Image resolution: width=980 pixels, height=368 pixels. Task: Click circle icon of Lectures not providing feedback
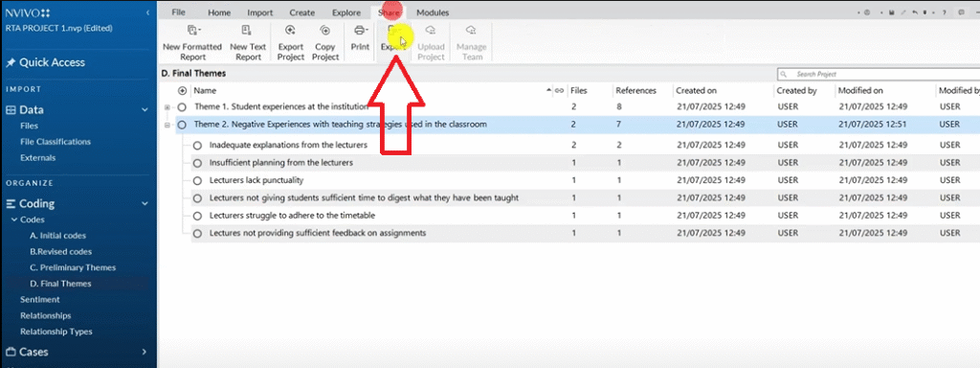click(197, 233)
